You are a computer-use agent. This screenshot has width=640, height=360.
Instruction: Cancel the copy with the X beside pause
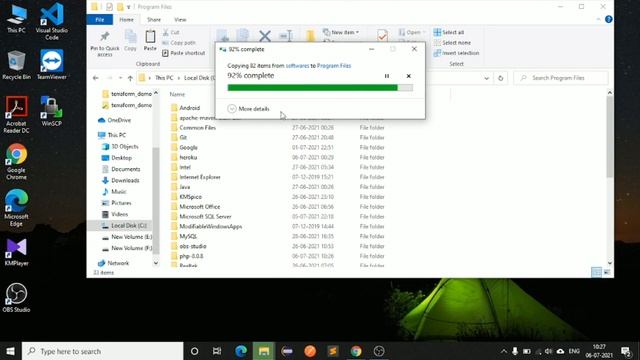409,76
